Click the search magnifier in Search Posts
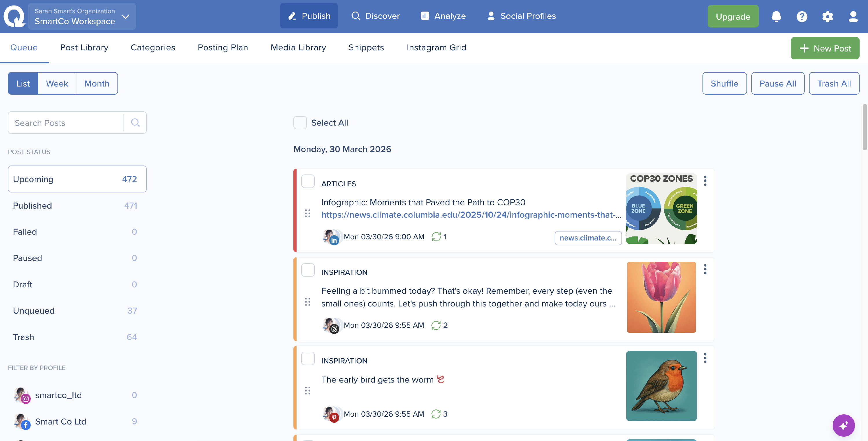This screenshot has width=868, height=441. pyautogui.click(x=135, y=123)
